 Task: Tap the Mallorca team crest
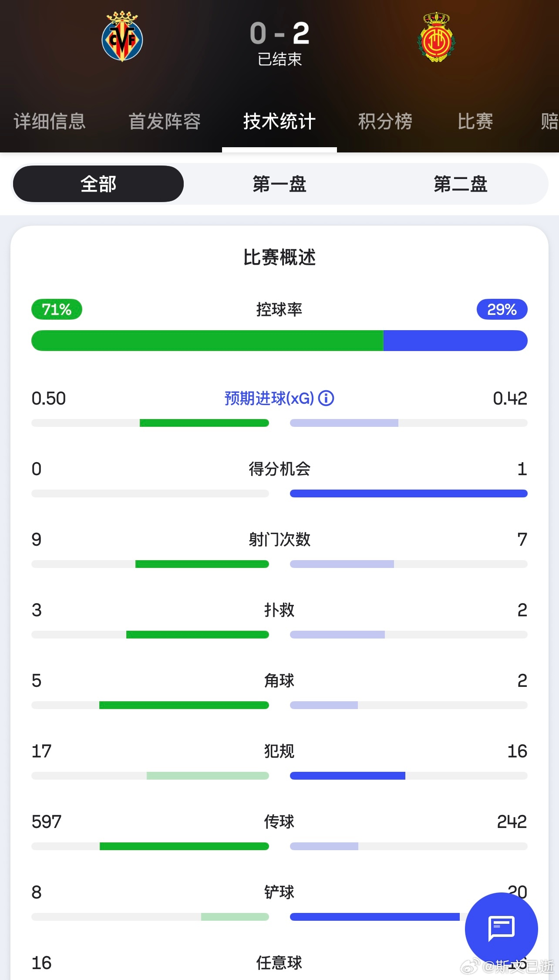pyautogui.click(x=437, y=37)
